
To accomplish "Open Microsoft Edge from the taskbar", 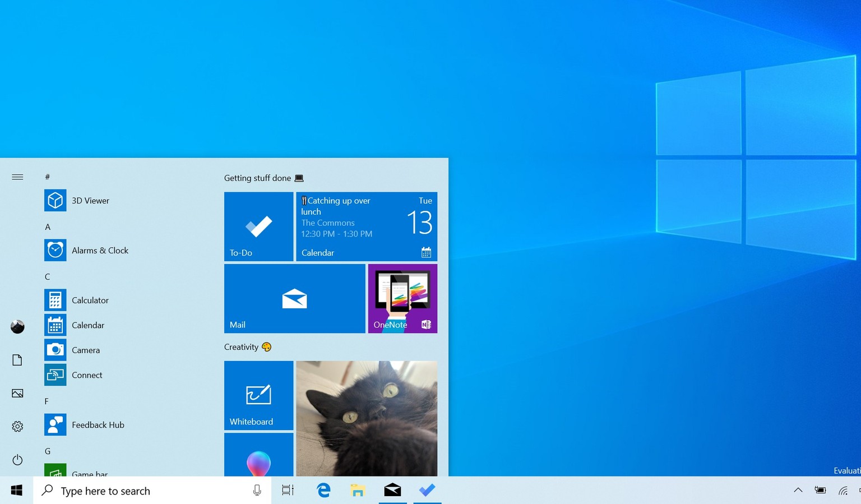I will point(323,491).
